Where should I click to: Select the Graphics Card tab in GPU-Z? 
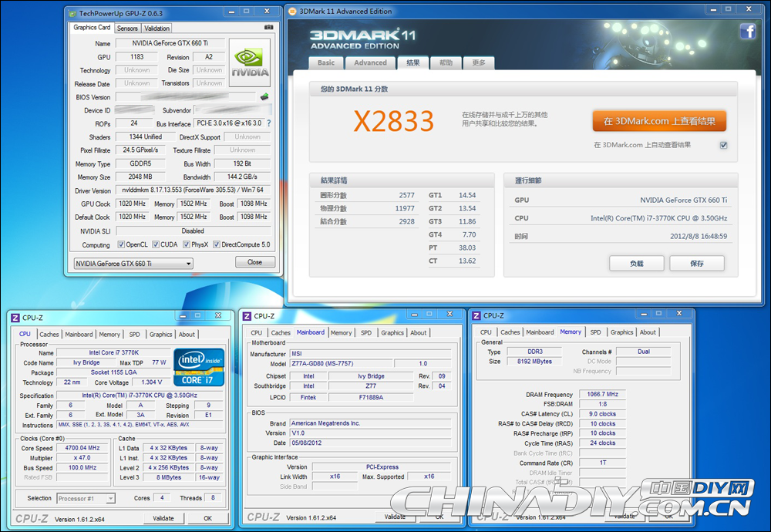(92, 28)
